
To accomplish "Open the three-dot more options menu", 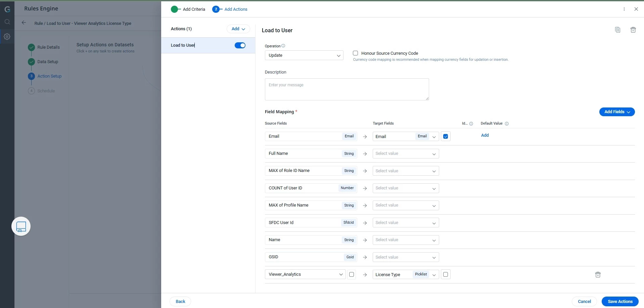I will pyautogui.click(x=624, y=9).
